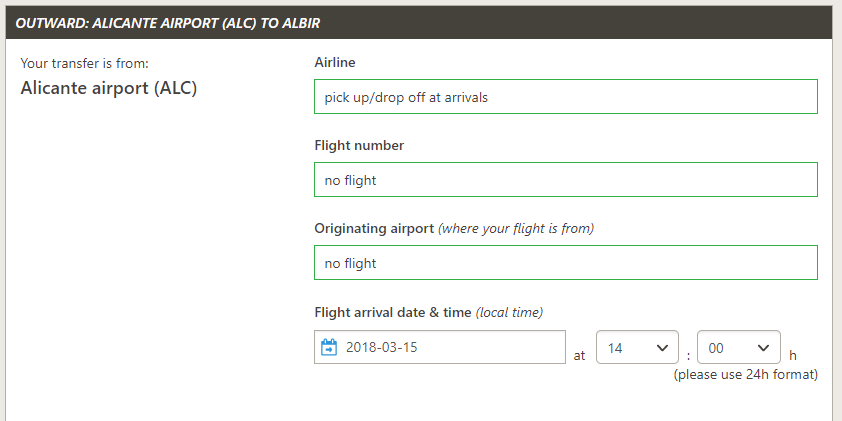This screenshot has height=421, width=842.
Task: Click the Airline input field
Action: [x=565, y=97]
